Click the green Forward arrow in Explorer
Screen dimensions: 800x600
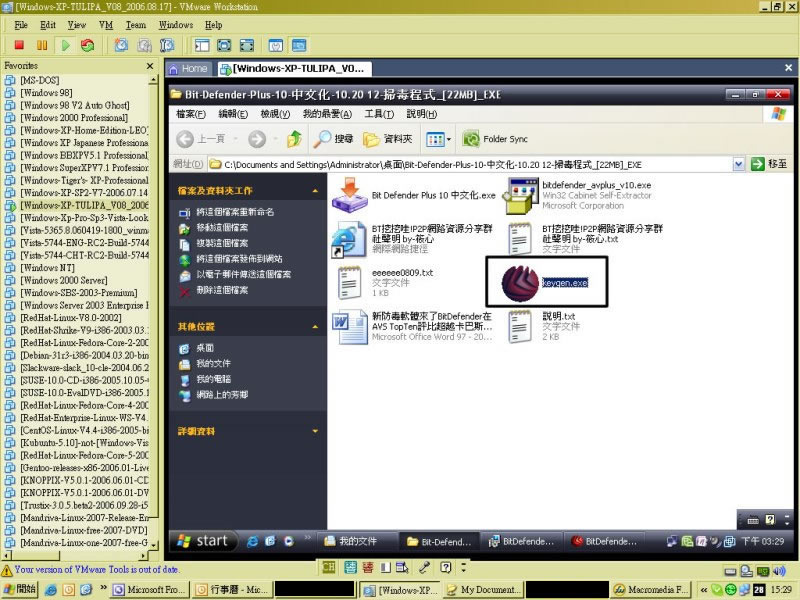257,139
